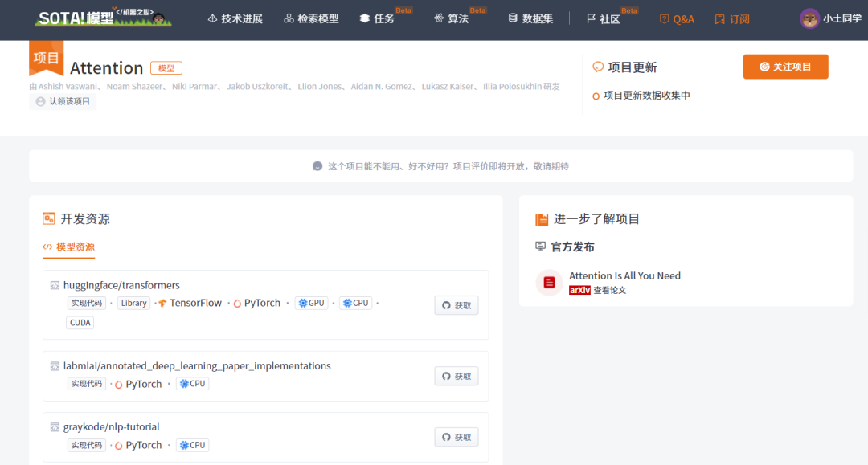Click the 模型 tag next to Attention
Viewport: 868px width, 465px height.
[x=166, y=68]
